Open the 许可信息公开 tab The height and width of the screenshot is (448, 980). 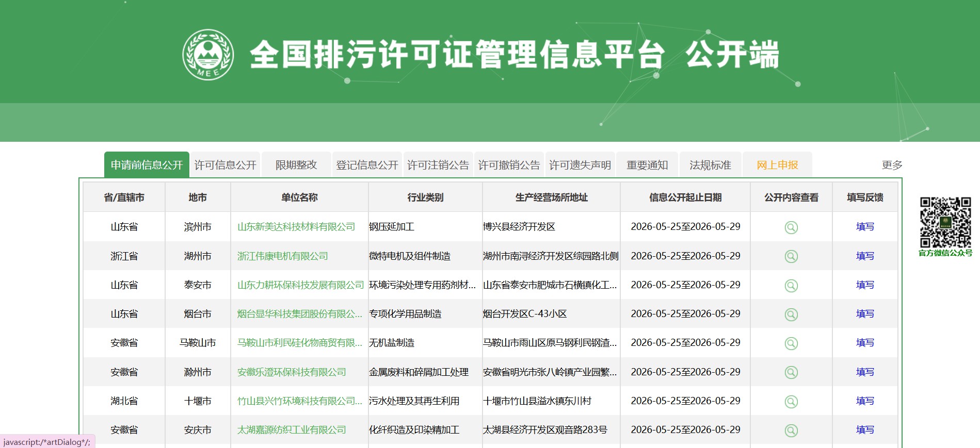click(226, 165)
